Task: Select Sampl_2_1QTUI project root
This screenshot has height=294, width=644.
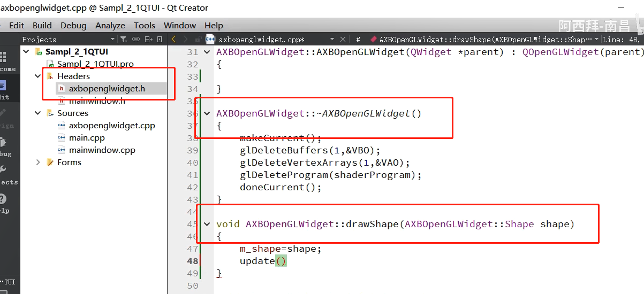Action: 77,51
